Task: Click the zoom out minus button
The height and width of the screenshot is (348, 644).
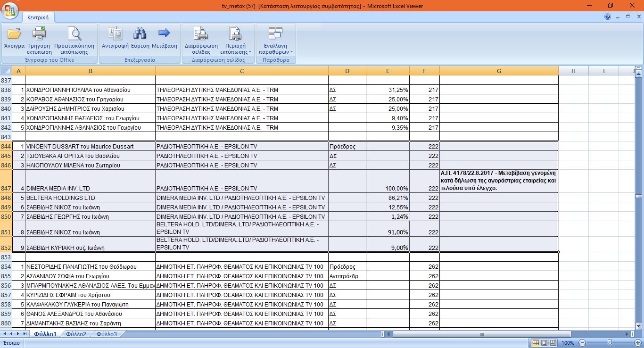Action: (x=582, y=343)
